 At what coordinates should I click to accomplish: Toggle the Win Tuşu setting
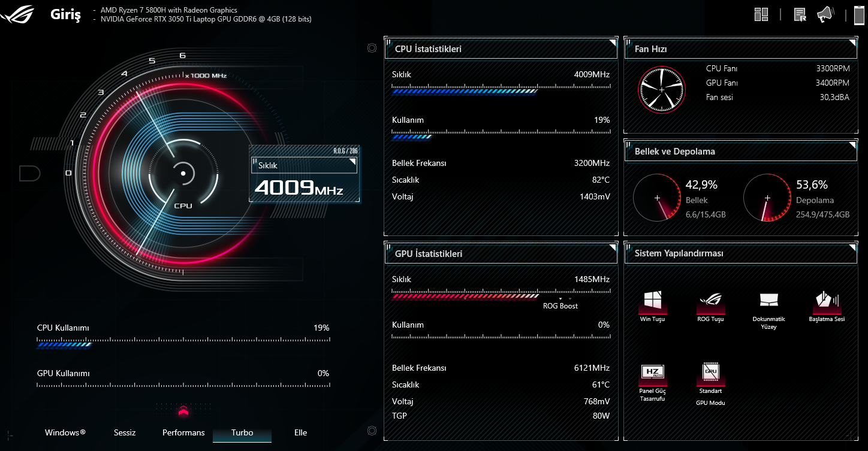[652, 302]
